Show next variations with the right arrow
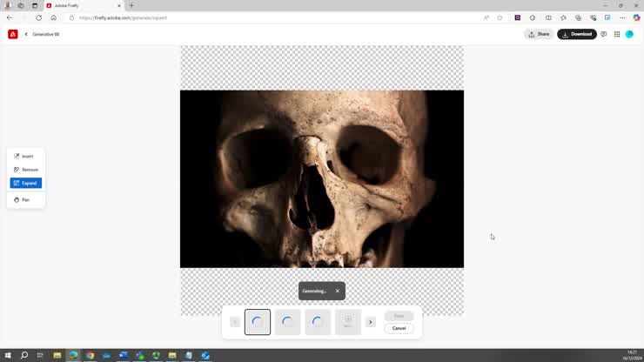 tap(371, 322)
